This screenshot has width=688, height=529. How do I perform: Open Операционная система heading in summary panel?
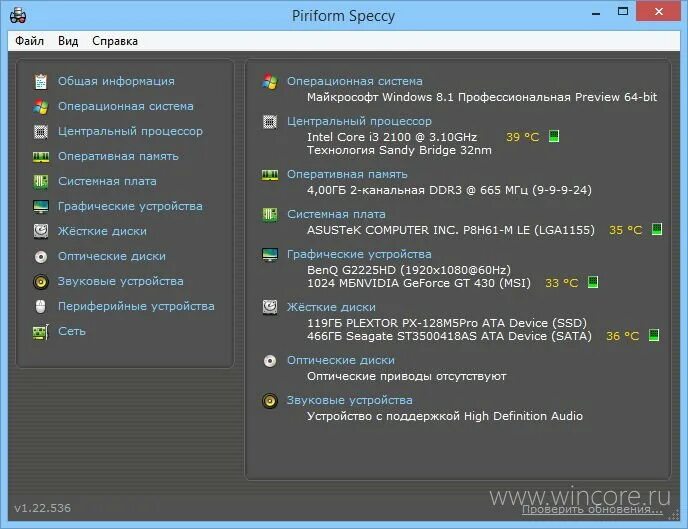[x=355, y=81]
